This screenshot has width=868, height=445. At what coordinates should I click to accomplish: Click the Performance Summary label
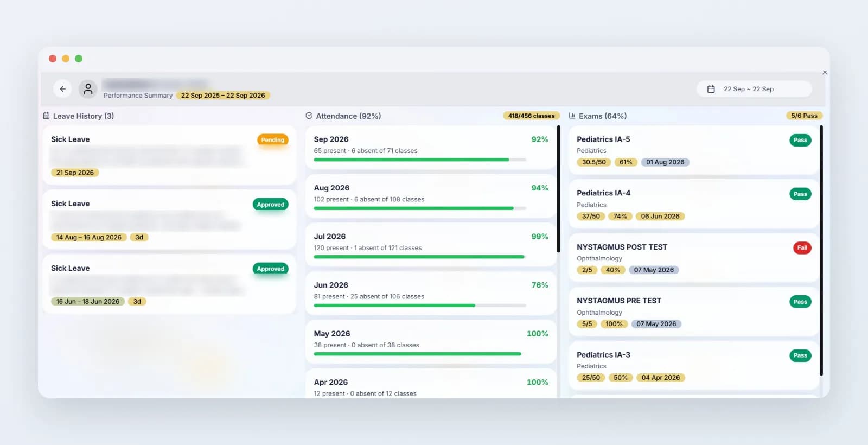138,96
